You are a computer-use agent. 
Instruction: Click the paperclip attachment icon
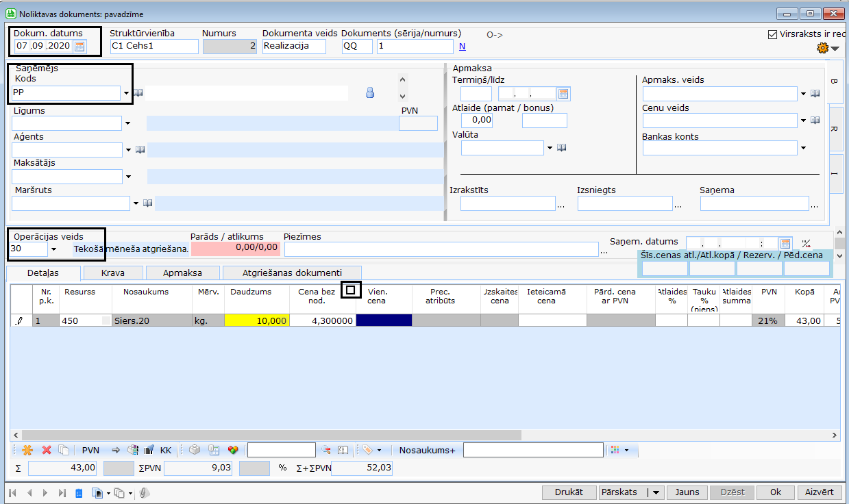[145, 492]
